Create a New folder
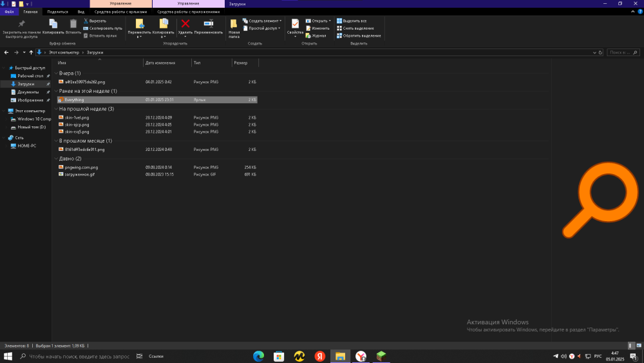The height and width of the screenshot is (363, 644). tap(234, 28)
